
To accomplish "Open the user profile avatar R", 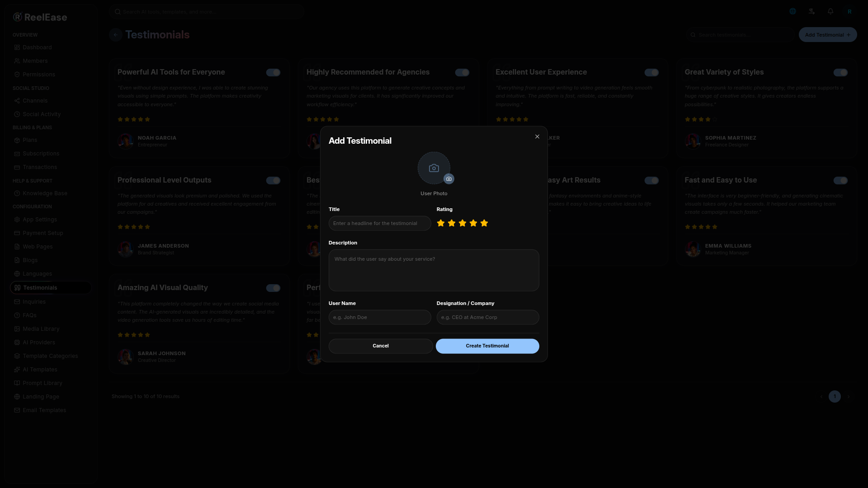I will point(849,11).
